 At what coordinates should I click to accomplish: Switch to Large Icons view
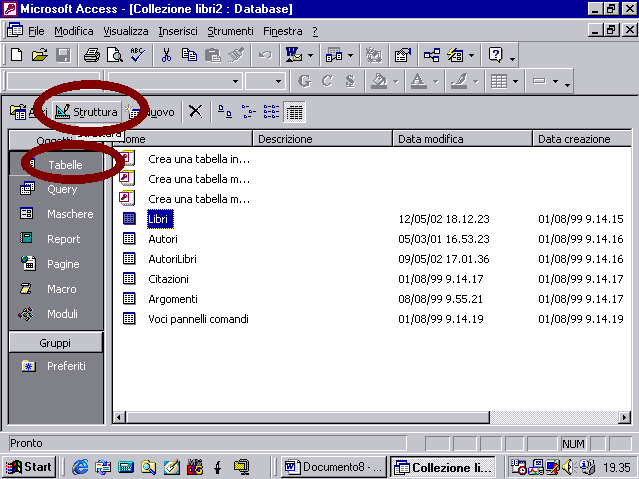pyautogui.click(x=225, y=111)
